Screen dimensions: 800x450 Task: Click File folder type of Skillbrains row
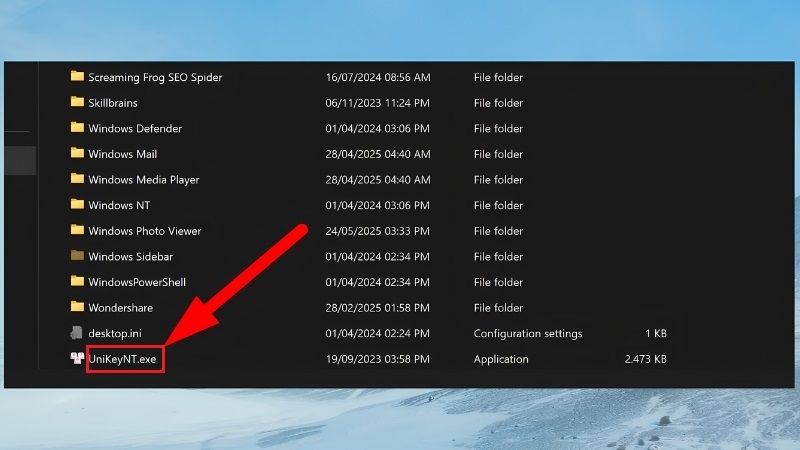tap(498, 103)
